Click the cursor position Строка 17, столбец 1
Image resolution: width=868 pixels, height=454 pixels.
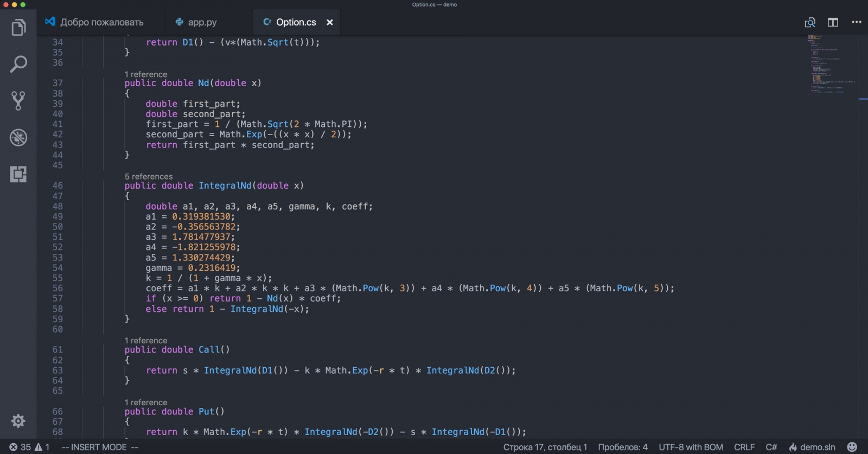click(545, 447)
